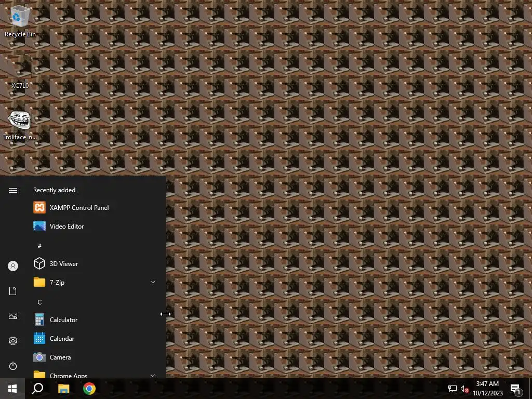The image size is (532, 399).
Task: Open Power options in the Start menu
Action: click(x=13, y=366)
